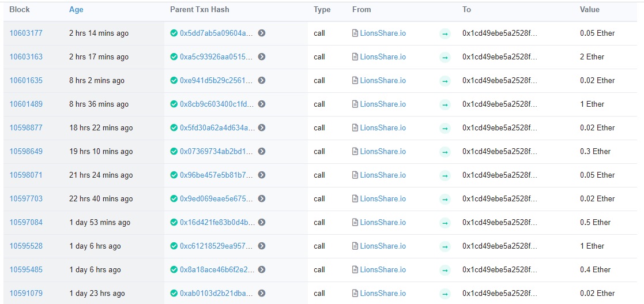Click green success checkmark in block 10603163 row

174,57
